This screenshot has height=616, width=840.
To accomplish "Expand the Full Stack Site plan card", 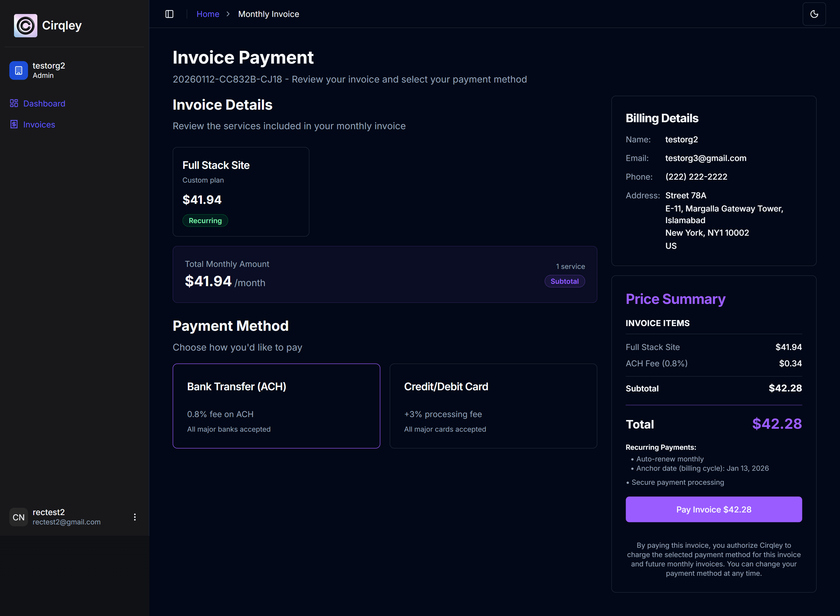I will click(x=241, y=192).
